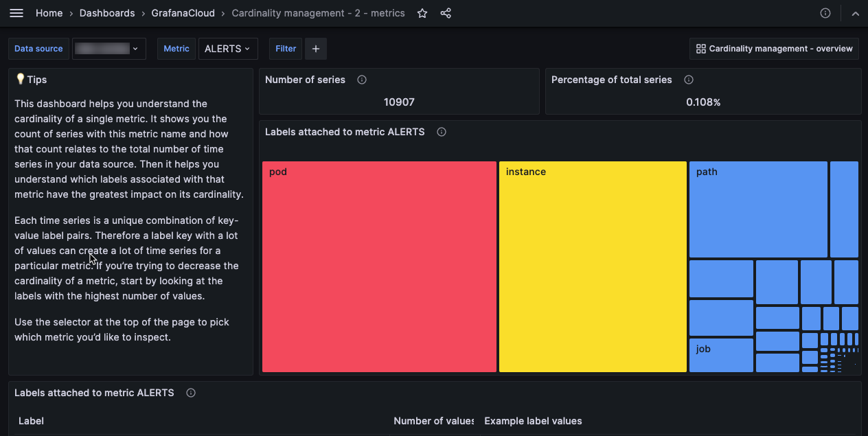The width and height of the screenshot is (868, 436).
Task: Click the Home breadcrumb link
Action: pyautogui.click(x=49, y=12)
